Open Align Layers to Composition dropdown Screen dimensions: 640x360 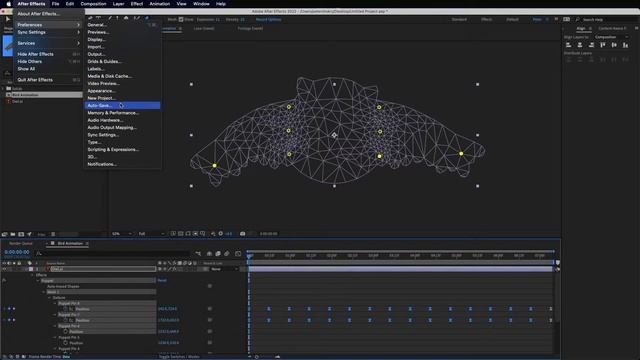click(x=611, y=37)
